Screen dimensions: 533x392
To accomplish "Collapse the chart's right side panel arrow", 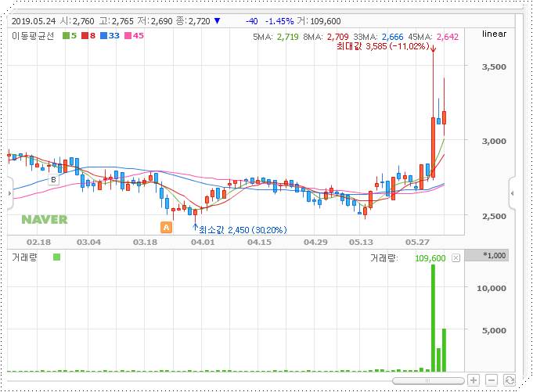I will (512, 193).
